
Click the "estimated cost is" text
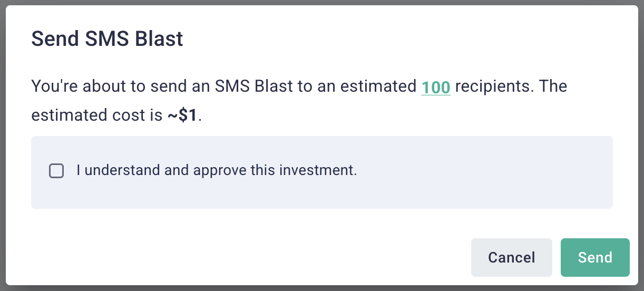[97, 115]
